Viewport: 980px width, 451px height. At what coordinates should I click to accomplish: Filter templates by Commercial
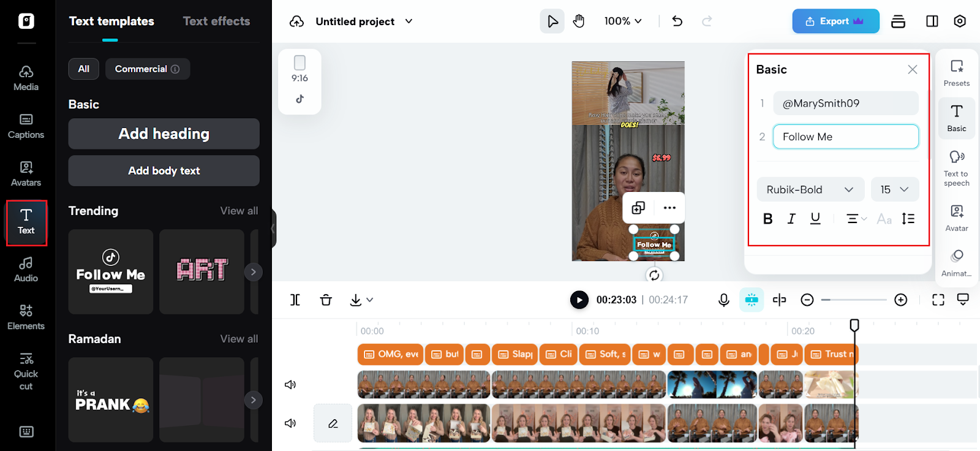click(x=148, y=69)
